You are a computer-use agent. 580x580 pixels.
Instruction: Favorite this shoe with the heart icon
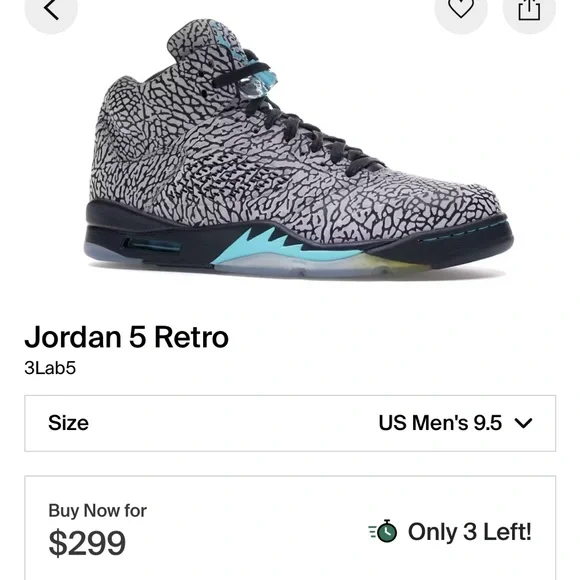click(461, 8)
